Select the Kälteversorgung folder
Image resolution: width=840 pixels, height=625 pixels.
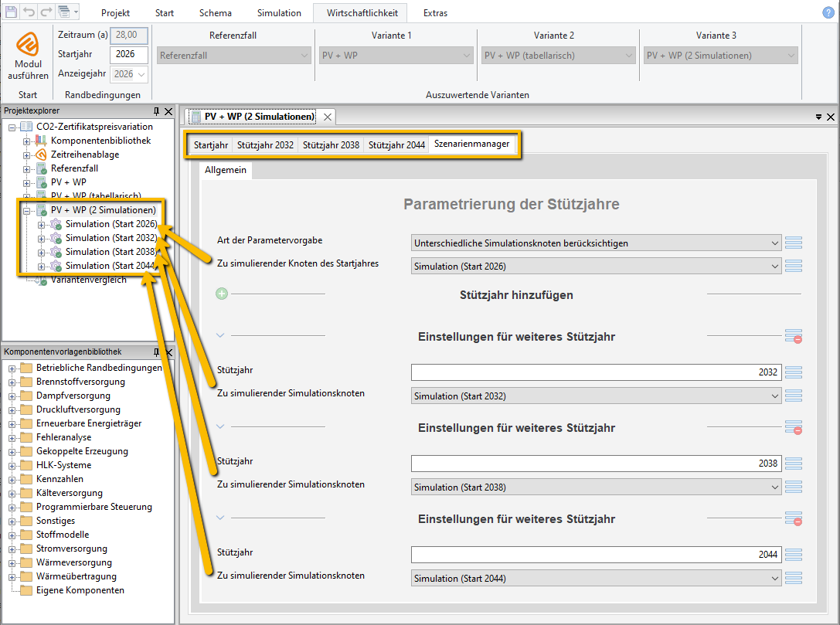(x=69, y=493)
